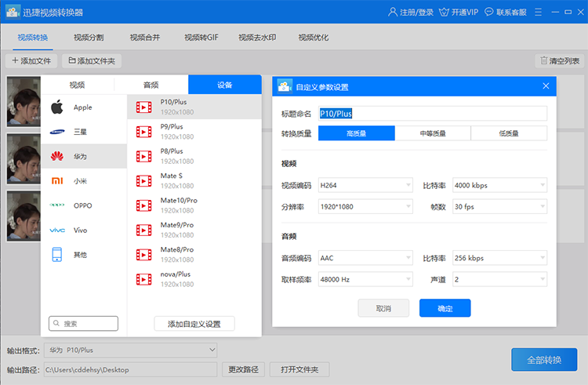This screenshot has height=385, width=588.
Task: Switch to the 视频分割 tab
Action: click(x=89, y=37)
